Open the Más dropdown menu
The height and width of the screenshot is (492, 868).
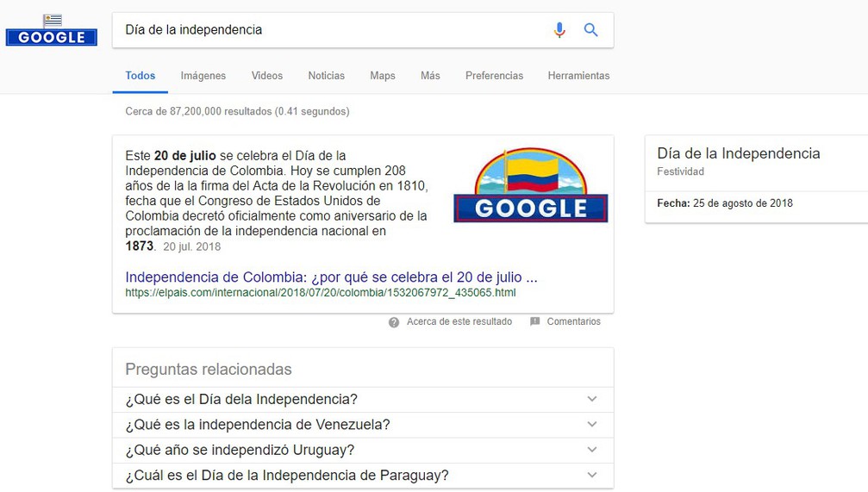click(x=430, y=76)
